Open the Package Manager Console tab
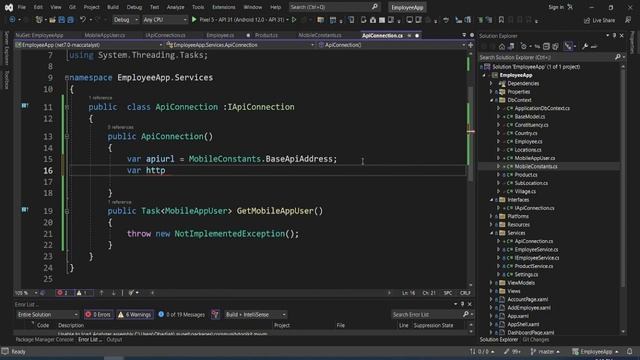Screen dimensions: 640x360 [44, 340]
